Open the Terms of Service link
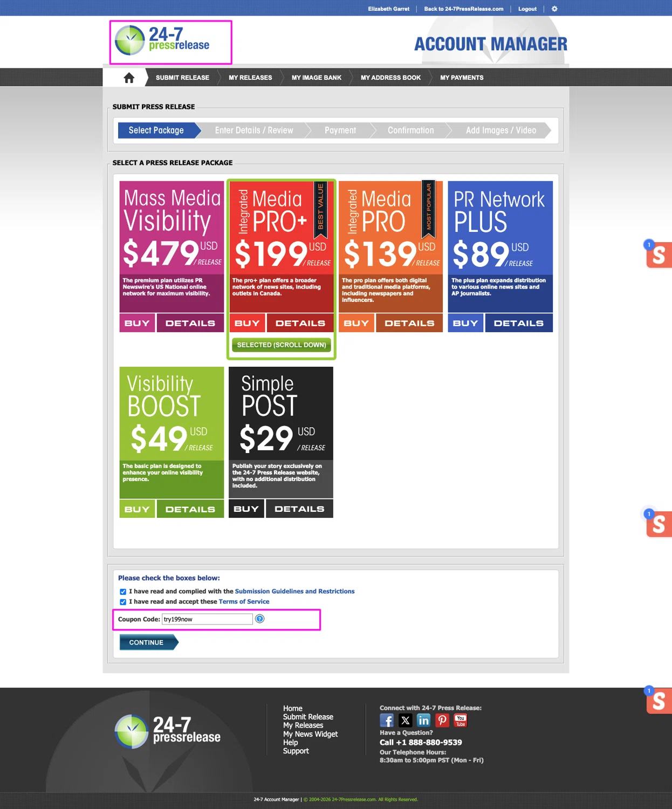The width and height of the screenshot is (672, 809). tap(244, 602)
